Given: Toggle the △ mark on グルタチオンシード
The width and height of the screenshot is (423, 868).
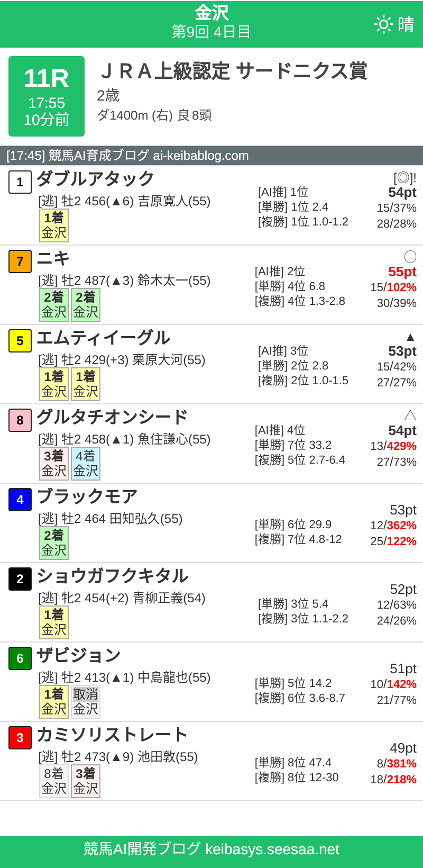Looking at the screenshot, I should click(411, 414).
